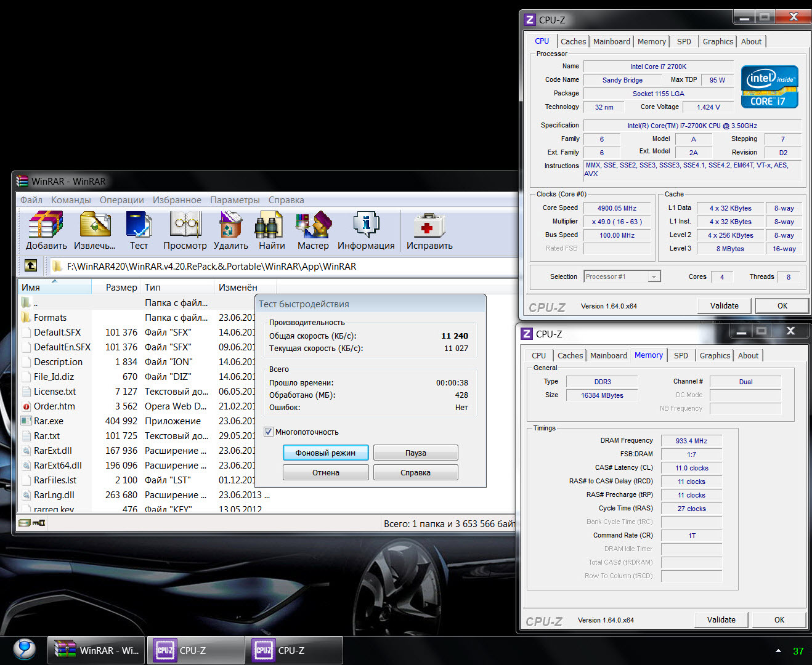The image size is (812, 665).
Task: Switch to Caches tab in top CPU-Z
Action: (573, 41)
